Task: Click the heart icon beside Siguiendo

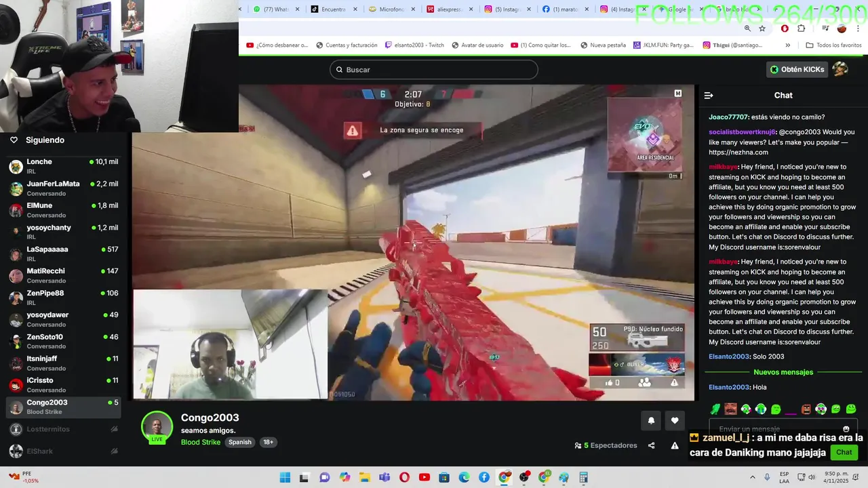Action: click(14, 140)
